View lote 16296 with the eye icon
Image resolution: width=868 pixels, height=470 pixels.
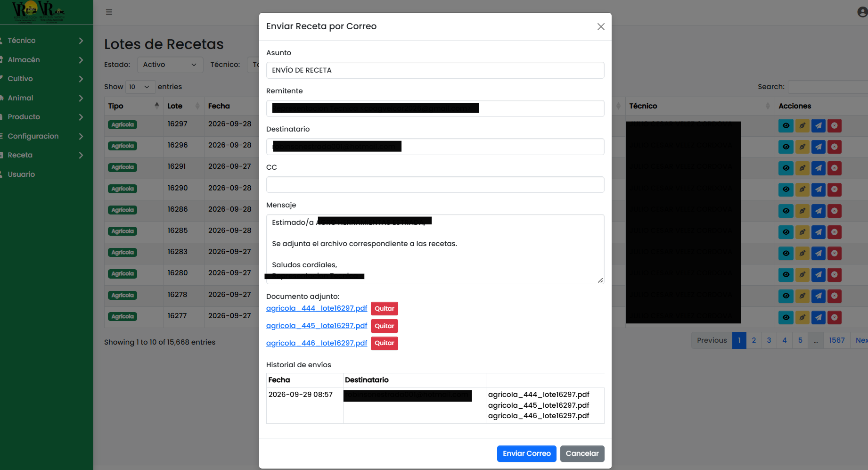coord(786,147)
